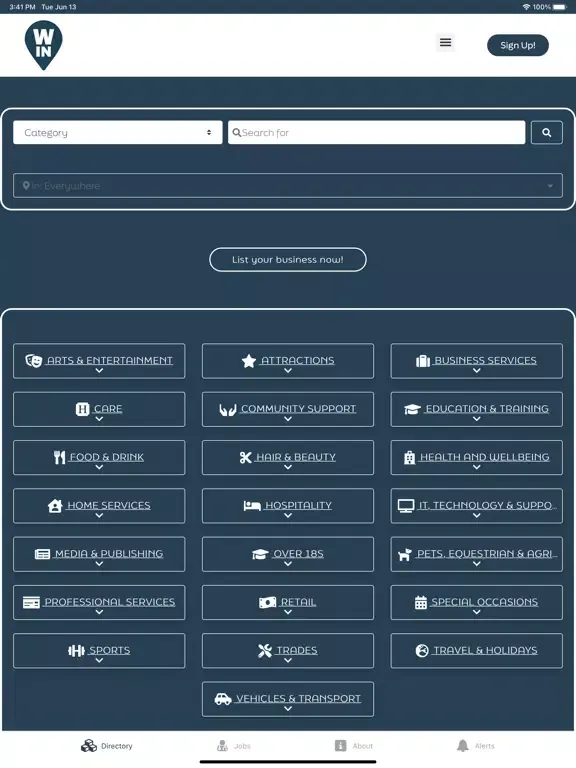Click the monitor icon for IT, Technology
Viewport: 576px width, 768px height.
click(406, 506)
